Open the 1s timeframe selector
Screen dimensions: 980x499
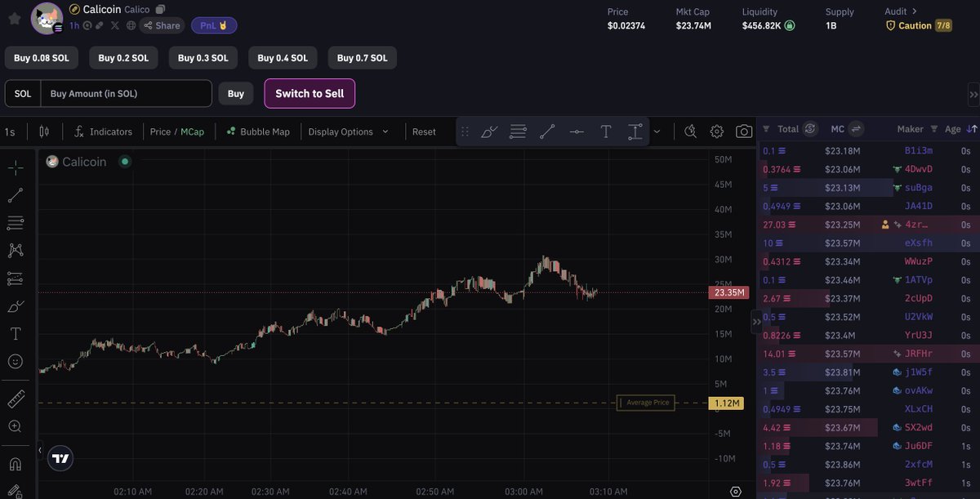click(x=11, y=131)
